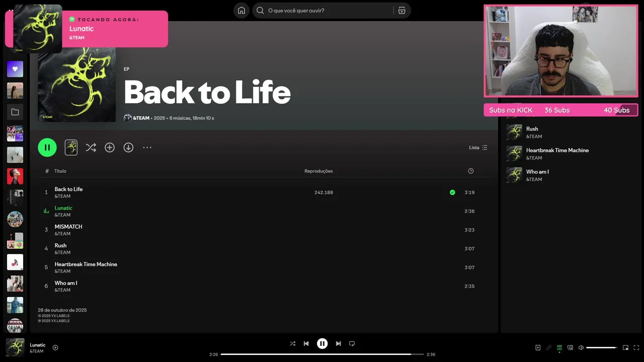Select Who am I in the album list
Image resolution: width=644 pixels, height=362 pixels.
pyautogui.click(x=264, y=286)
